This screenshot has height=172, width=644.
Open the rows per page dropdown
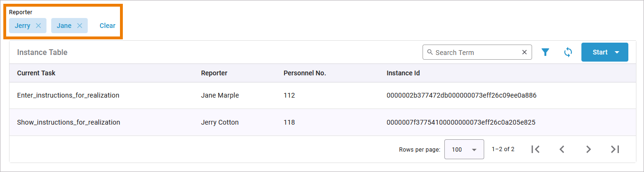(x=464, y=149)
